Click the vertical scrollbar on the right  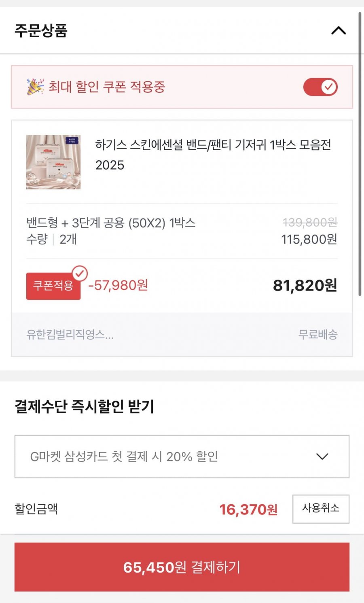[360, 154]
